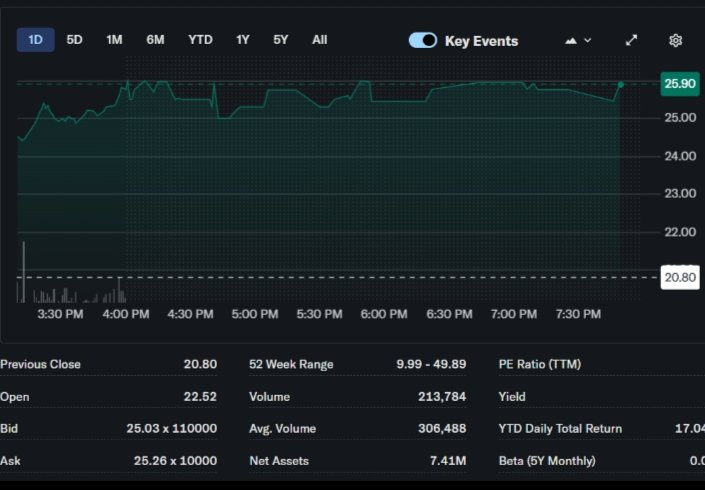Screen dimensions: 705x490
Task: Click the 52 Week Range label
Action: tap(291, 364)
